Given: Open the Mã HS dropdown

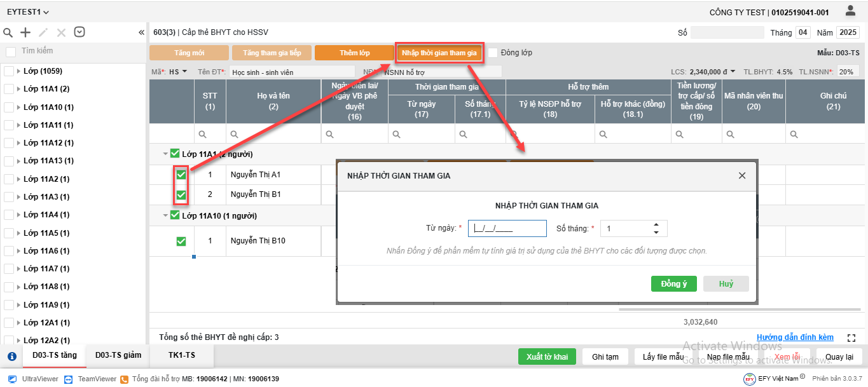Looking at the screenshot, I should click(177, 72).
